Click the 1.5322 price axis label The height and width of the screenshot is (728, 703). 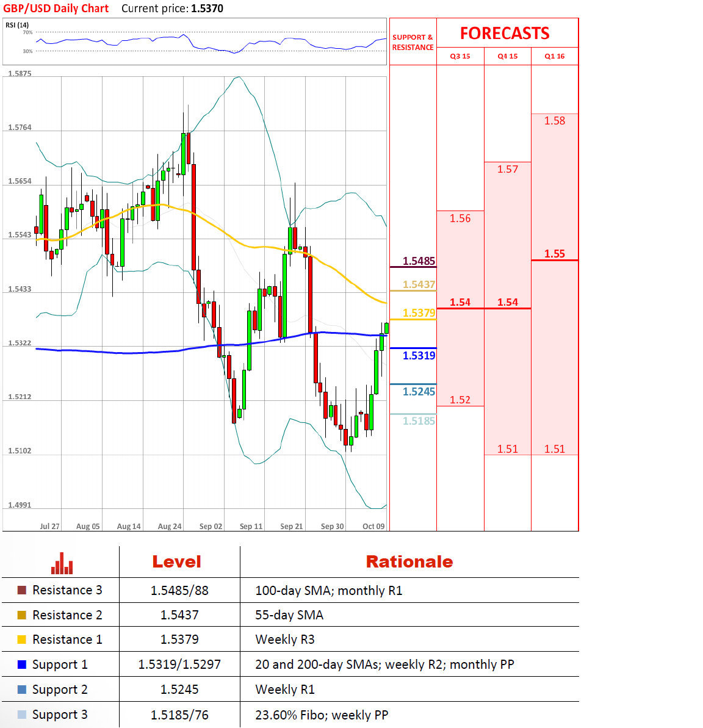pos(20,343)
